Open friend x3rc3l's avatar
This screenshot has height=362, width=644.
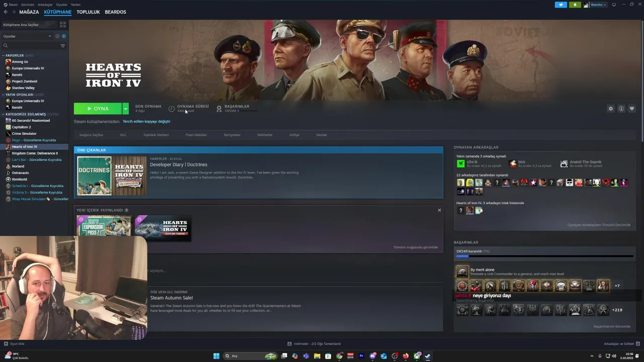tap(460, 163)
